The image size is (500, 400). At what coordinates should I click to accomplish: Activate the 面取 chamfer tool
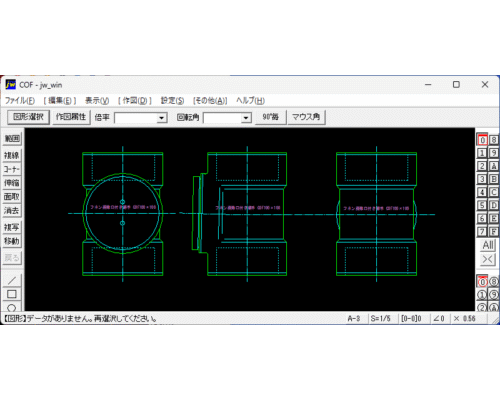12,197
